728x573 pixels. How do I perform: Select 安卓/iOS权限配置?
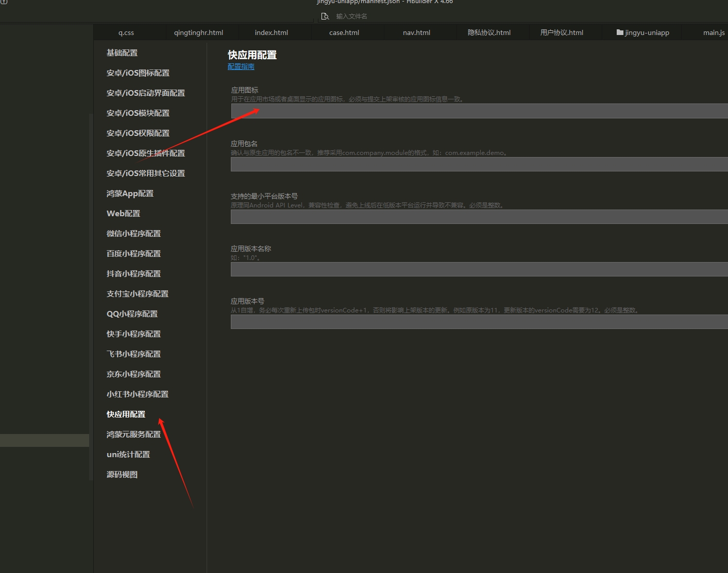tap(138, 133)
